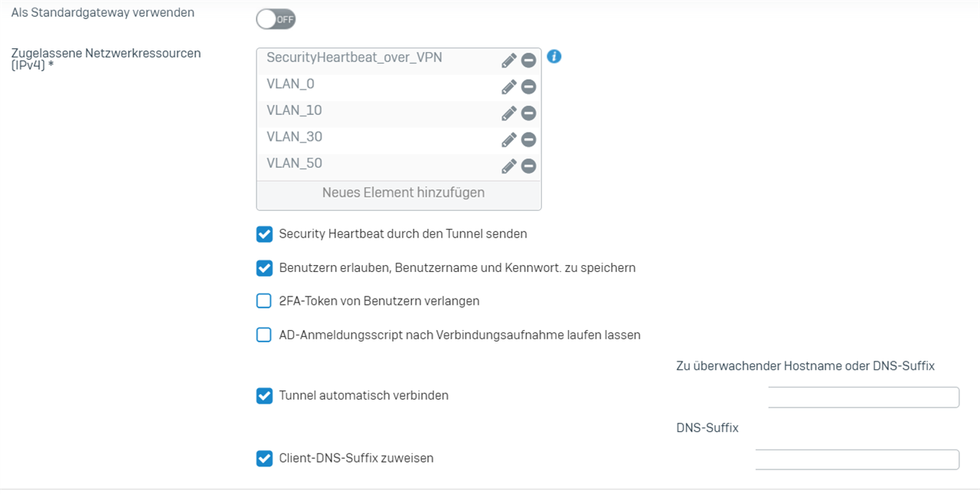Open the editor for VLAN_30

pos(509,140)
